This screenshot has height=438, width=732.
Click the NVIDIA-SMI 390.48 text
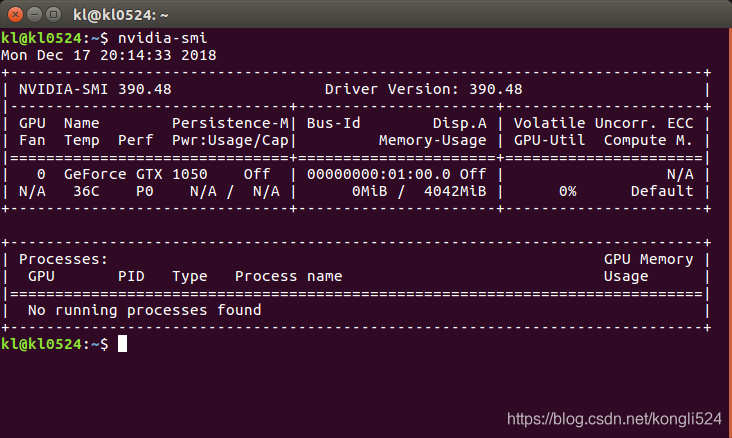point(95,89)
